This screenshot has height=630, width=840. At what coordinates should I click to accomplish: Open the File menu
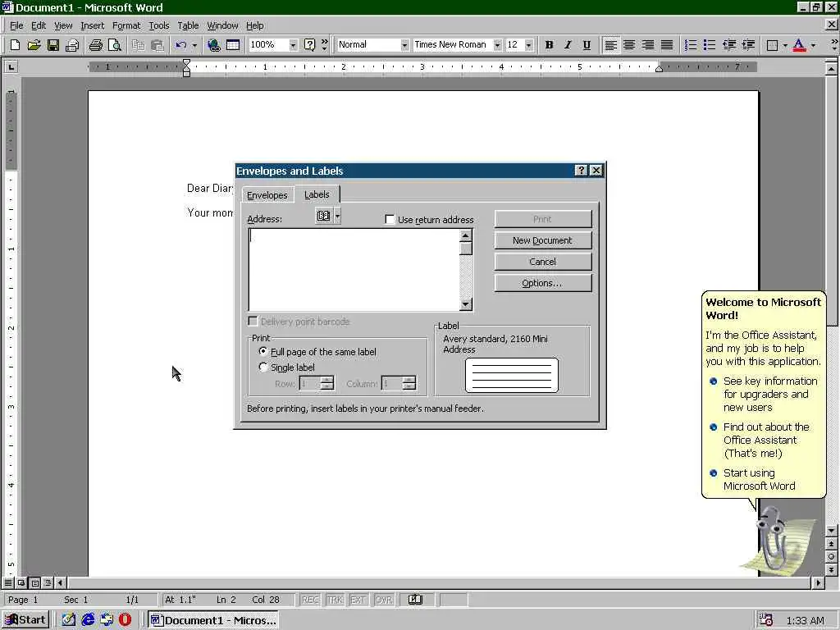16,25
